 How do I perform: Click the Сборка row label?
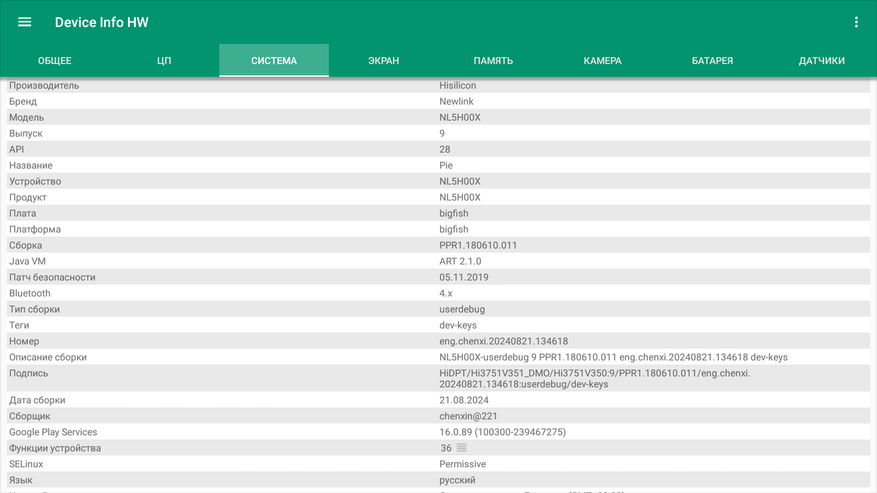tap(26, 245)
